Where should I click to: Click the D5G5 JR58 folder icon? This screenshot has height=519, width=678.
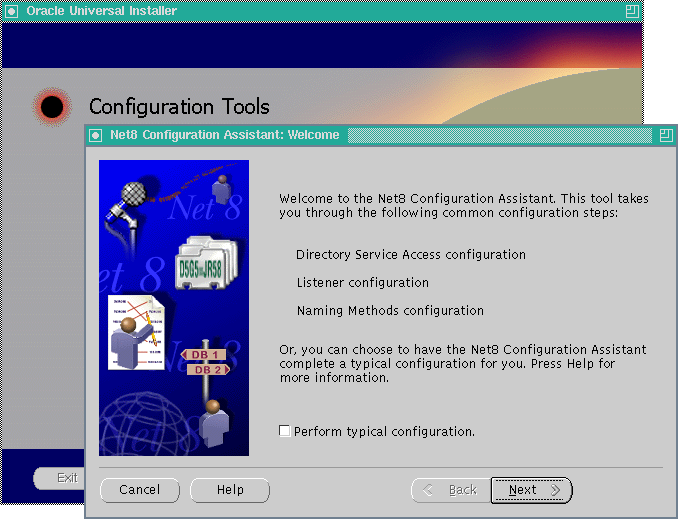click(204, 265)
